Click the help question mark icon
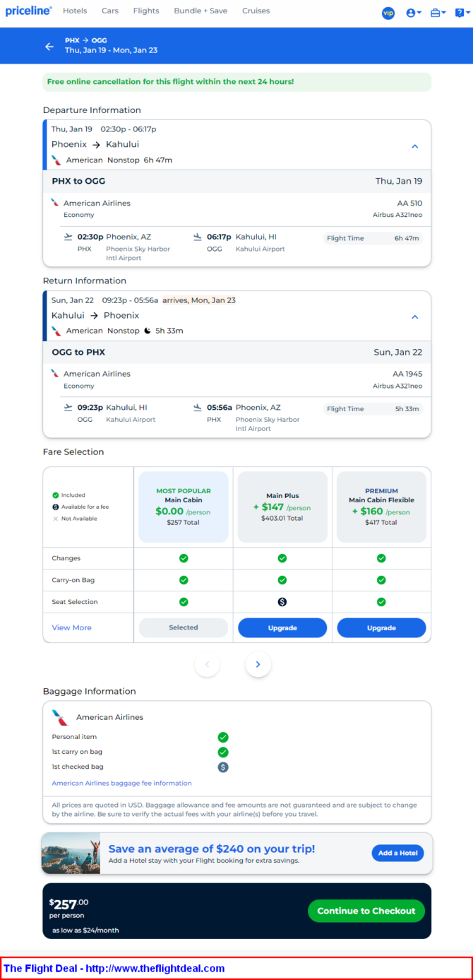Viewport: 473px width, 980px height. point(460,13)
